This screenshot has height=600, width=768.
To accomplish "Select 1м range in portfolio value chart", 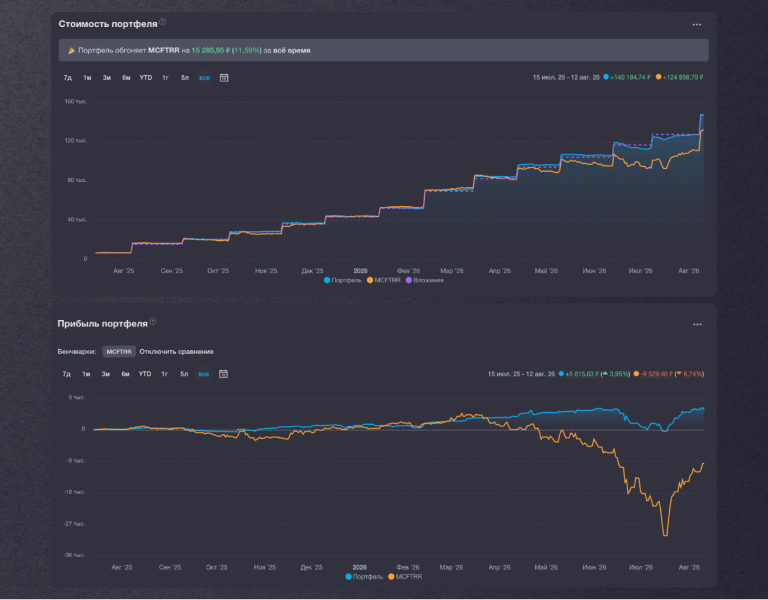I will [87, 78].
